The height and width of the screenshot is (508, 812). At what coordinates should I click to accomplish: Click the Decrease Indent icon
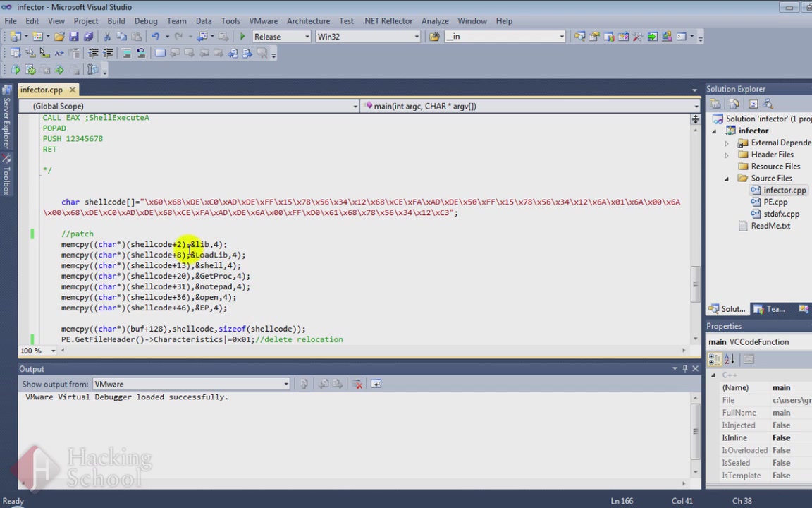click(93, 53)
